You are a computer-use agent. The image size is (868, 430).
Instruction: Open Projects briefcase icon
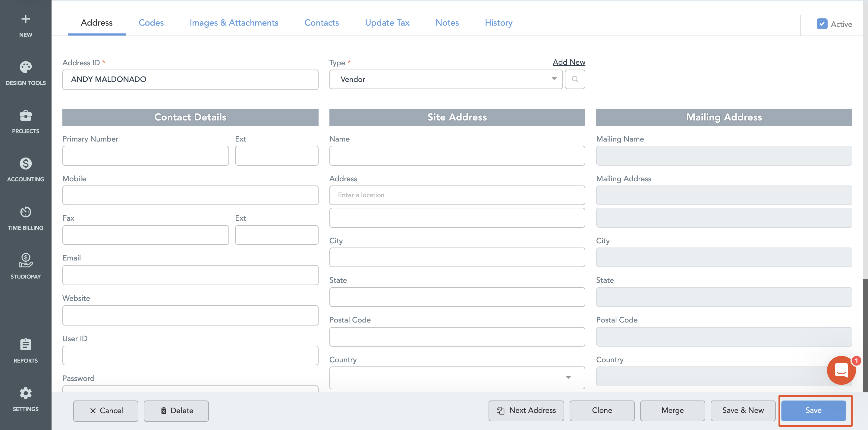pos(26,116)
